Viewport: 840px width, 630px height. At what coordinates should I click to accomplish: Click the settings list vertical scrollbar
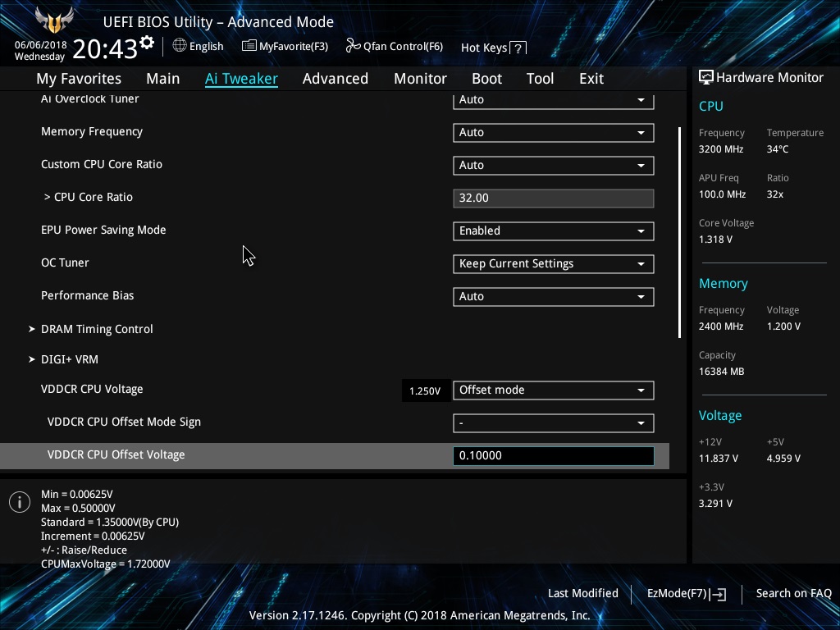tap(679, 232)
